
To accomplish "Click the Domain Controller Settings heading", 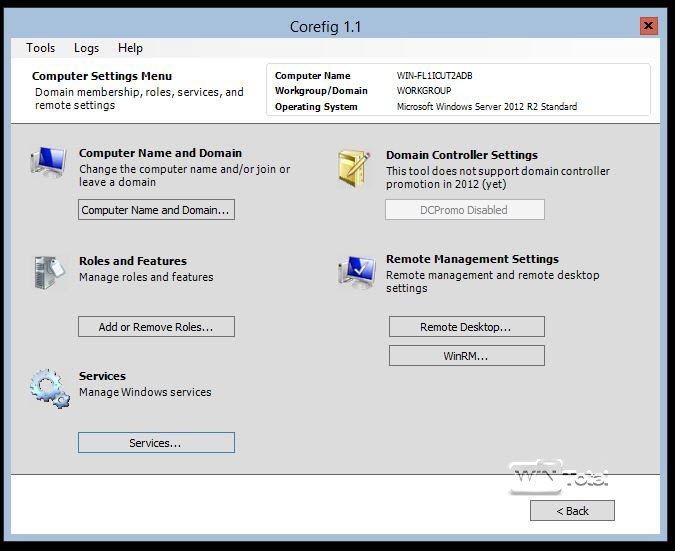I will tap(462, 155).
